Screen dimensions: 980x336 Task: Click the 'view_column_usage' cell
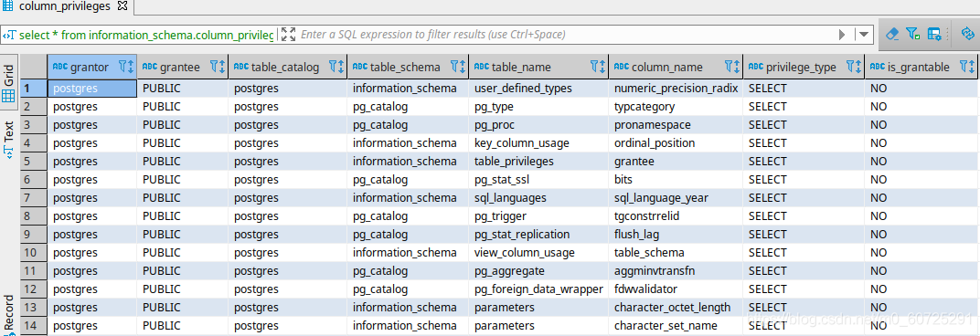(x=538, y=253)
